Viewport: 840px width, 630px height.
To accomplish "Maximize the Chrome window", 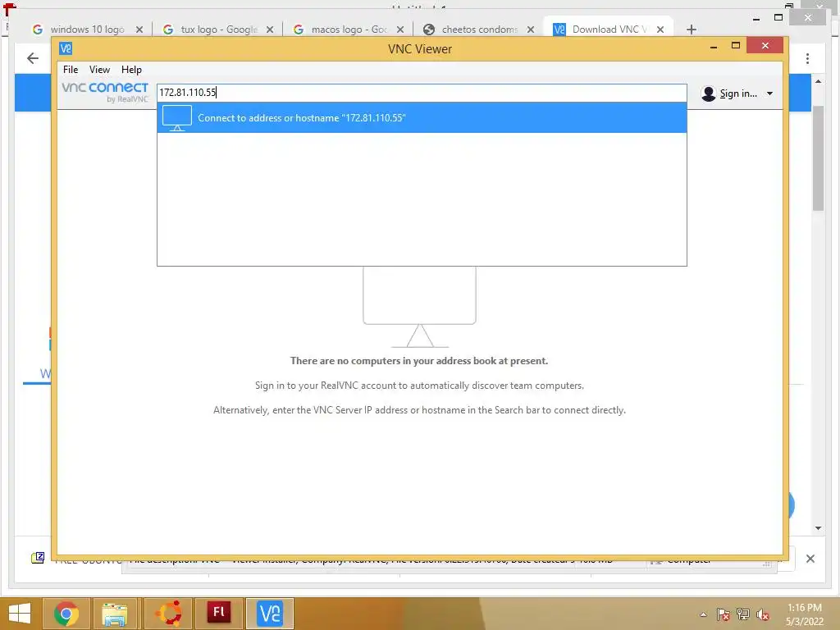I will [779, 18].
